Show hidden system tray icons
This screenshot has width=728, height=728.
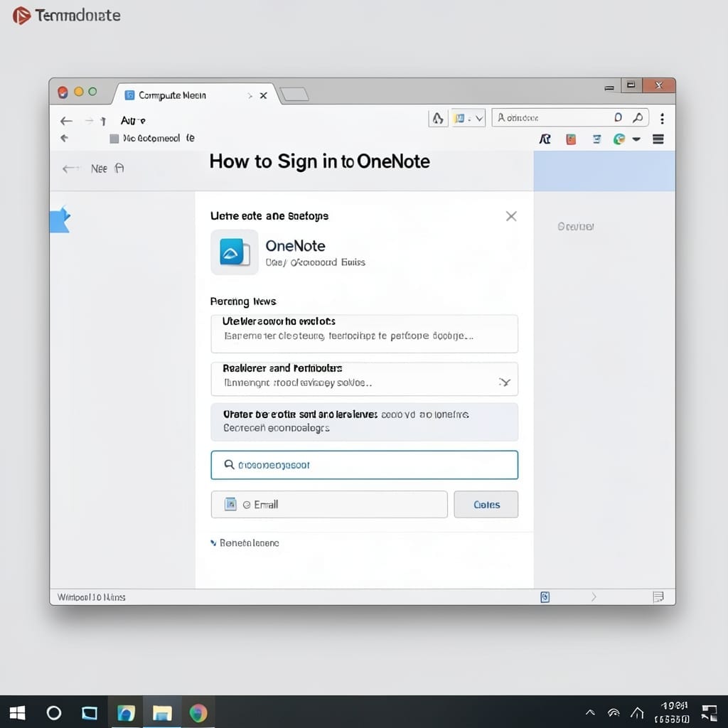[590, 712]
